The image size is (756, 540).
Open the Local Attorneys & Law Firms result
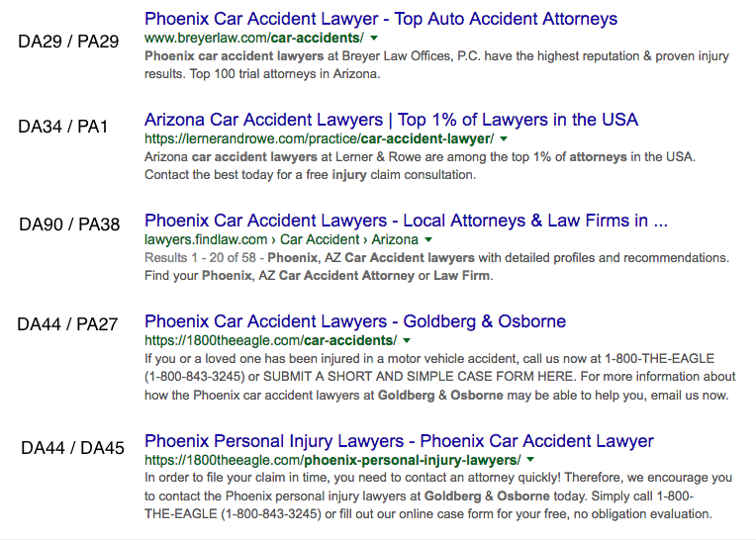click(x=406, y=221)
